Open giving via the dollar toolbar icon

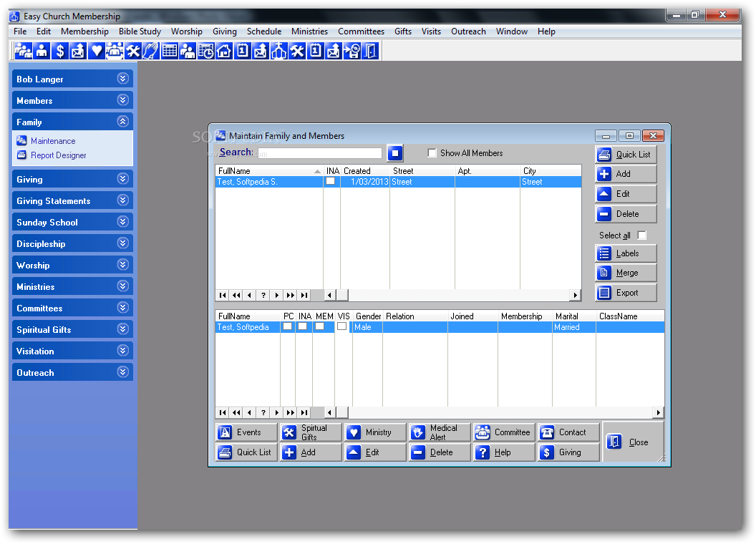pos(60,51)
